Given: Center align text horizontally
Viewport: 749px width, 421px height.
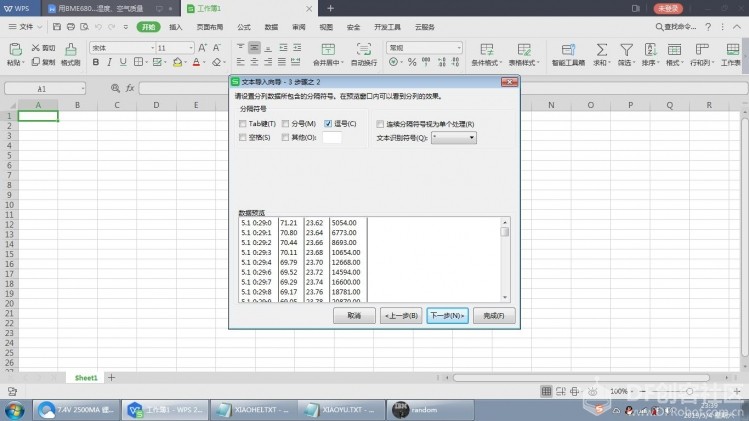Looking at the screenshot, I should [254, 62].
